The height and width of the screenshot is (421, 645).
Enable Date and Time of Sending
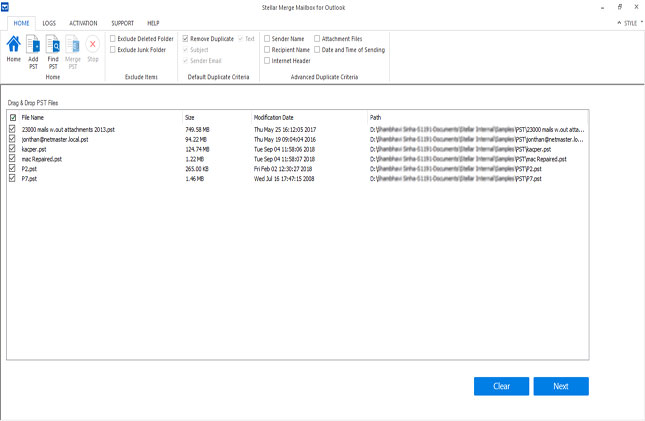tap(317, 50)
